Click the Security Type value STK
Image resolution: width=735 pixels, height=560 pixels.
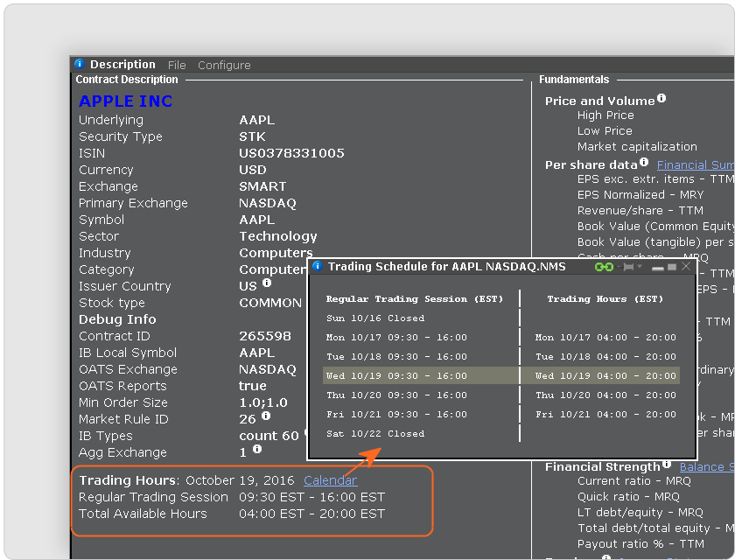pos(252,136)
